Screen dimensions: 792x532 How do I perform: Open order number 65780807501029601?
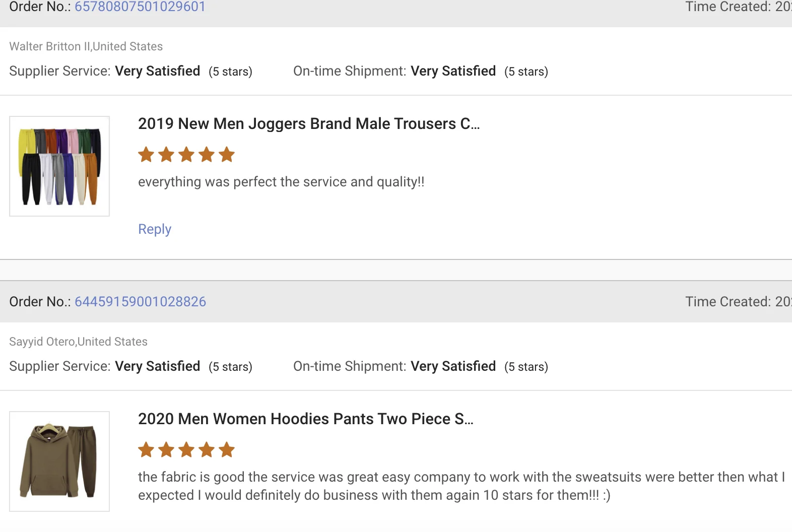(140, 7)
